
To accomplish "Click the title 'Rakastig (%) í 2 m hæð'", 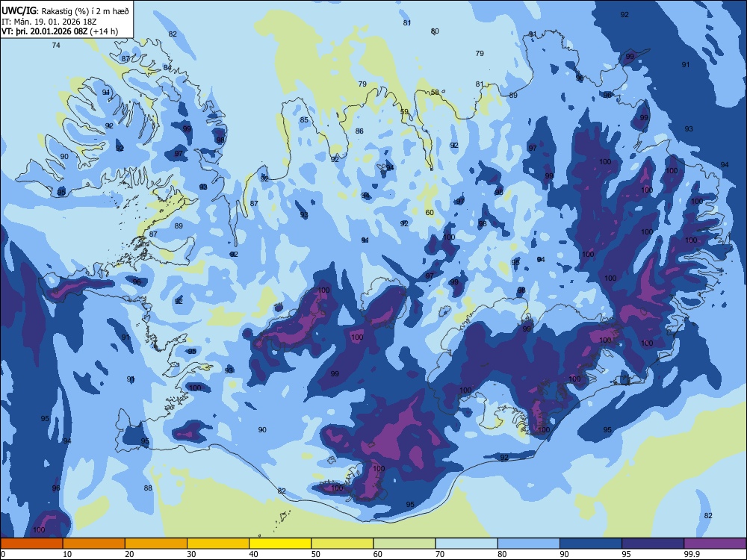I will pos(85,11).
